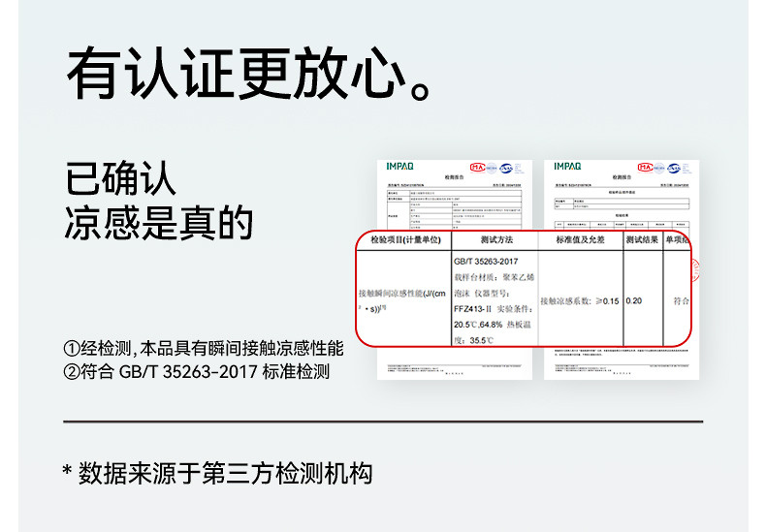Click the GB/T 35263-2017 cell in the table
766x532 pixels.
[486, 262]
